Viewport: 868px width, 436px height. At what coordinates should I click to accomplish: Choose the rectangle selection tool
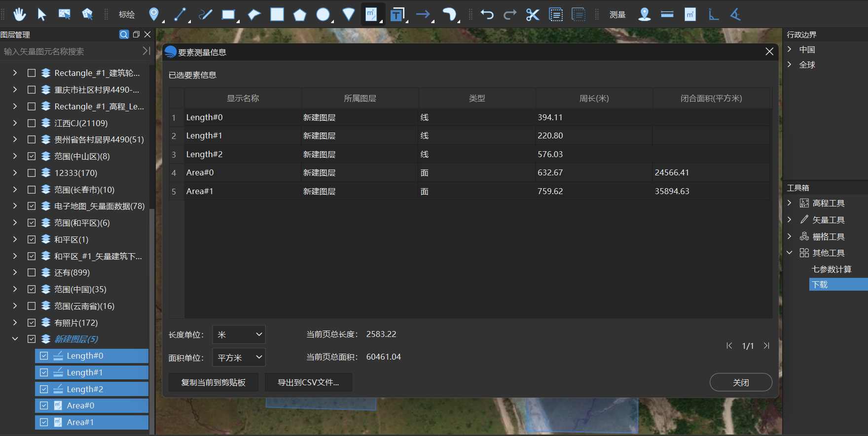[x=65, y=14]
